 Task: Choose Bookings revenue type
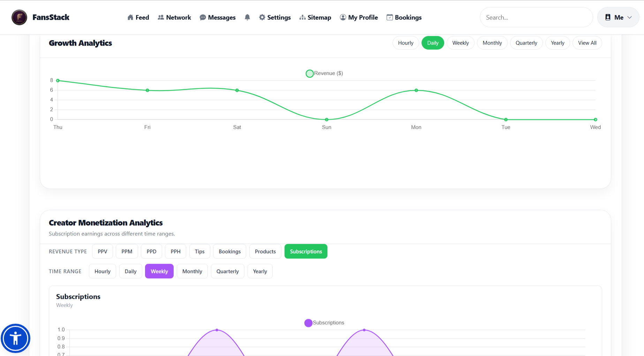pos(230,251)
